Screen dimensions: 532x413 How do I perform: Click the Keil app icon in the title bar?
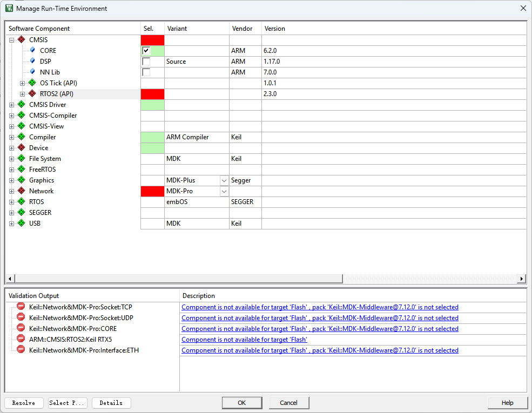pyautogui.click(x=9, y=9)
